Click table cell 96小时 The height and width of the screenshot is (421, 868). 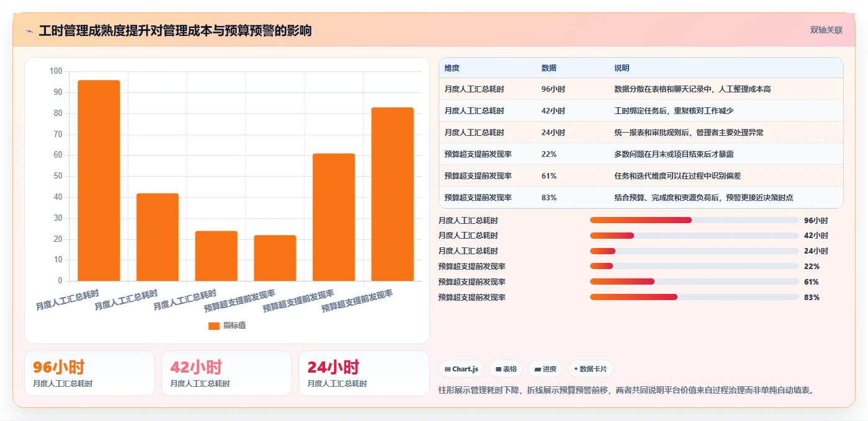pyautogui.click(x=553, y=89)
